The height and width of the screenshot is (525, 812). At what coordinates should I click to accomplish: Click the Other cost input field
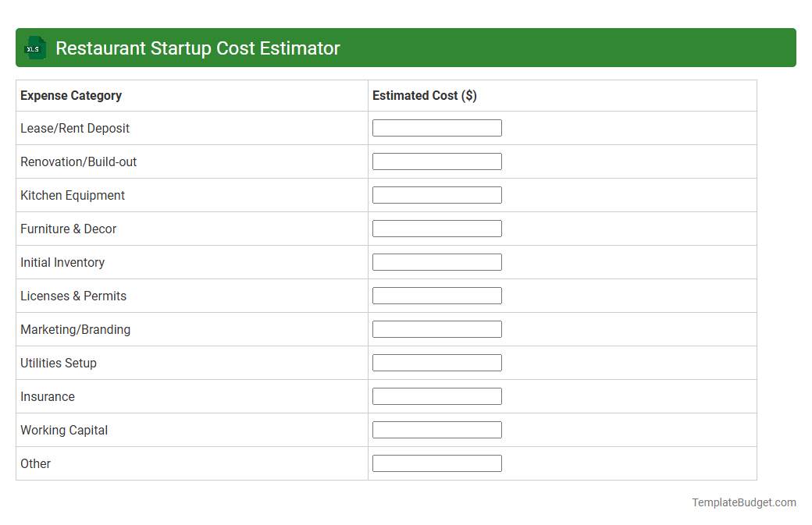(x=436, y=463)
